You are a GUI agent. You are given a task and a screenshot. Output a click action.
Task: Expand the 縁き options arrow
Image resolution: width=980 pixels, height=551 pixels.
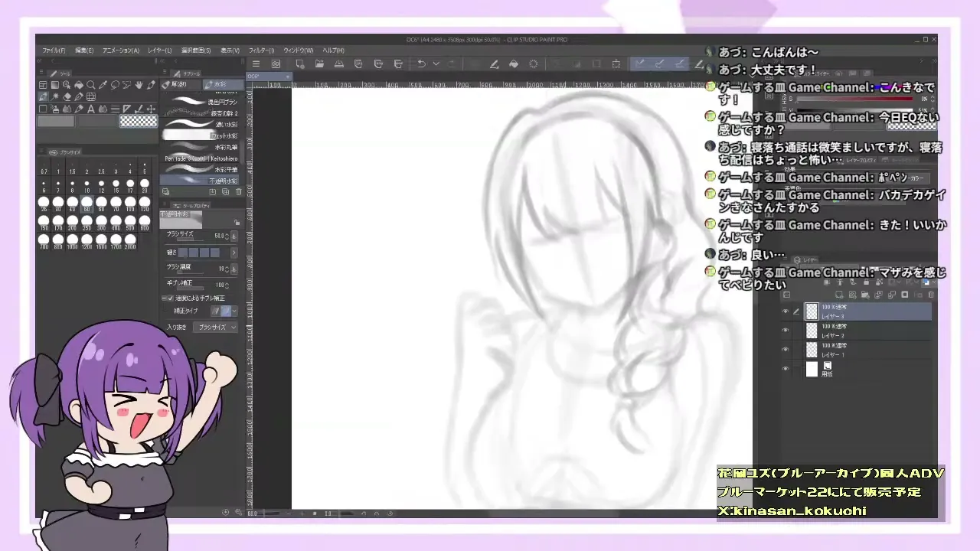[x=234, y=253]
